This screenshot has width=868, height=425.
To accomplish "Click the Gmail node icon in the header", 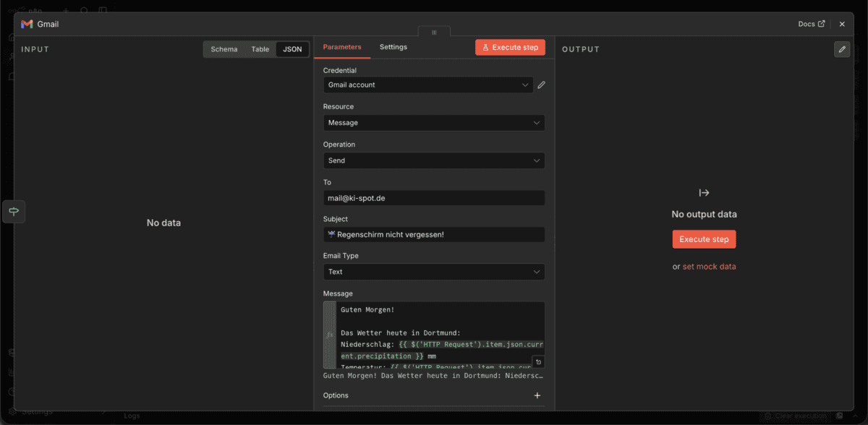I will point(26,23).
